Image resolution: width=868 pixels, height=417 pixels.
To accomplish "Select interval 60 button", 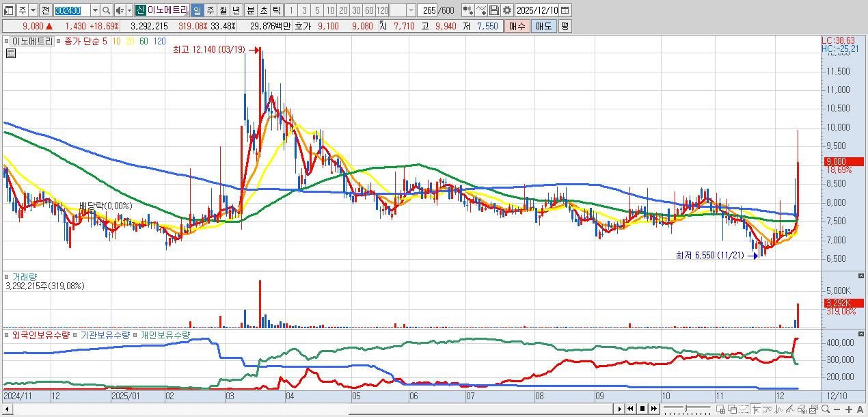I will point(368,10).
